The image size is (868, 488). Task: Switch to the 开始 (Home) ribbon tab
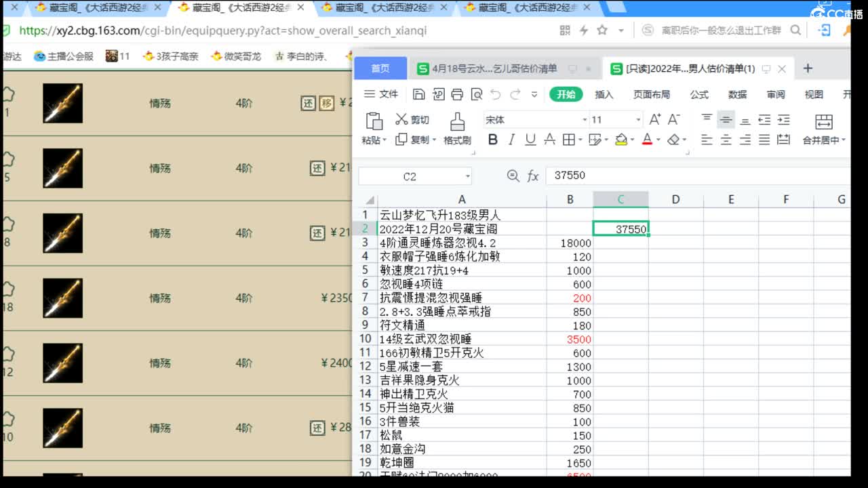566,94
